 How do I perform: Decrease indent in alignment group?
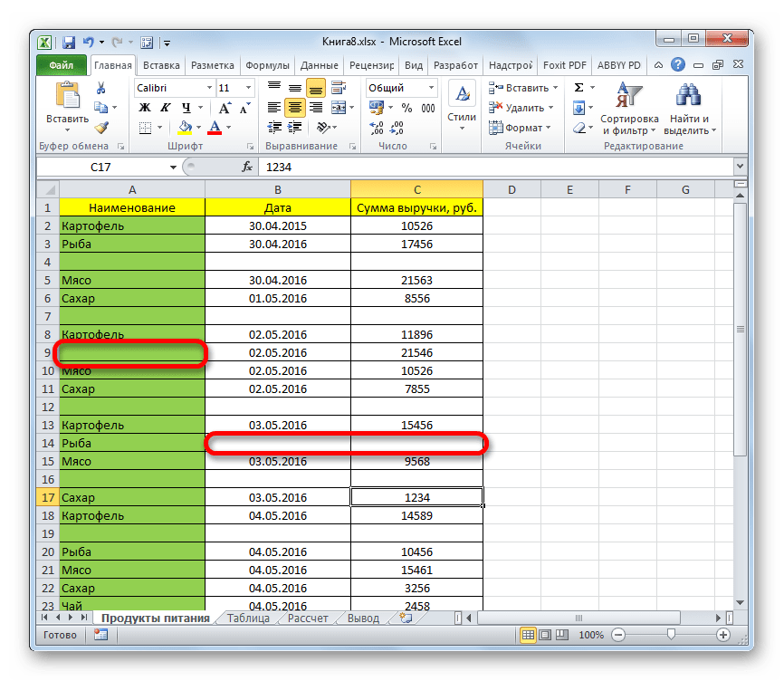pos(274,128)
